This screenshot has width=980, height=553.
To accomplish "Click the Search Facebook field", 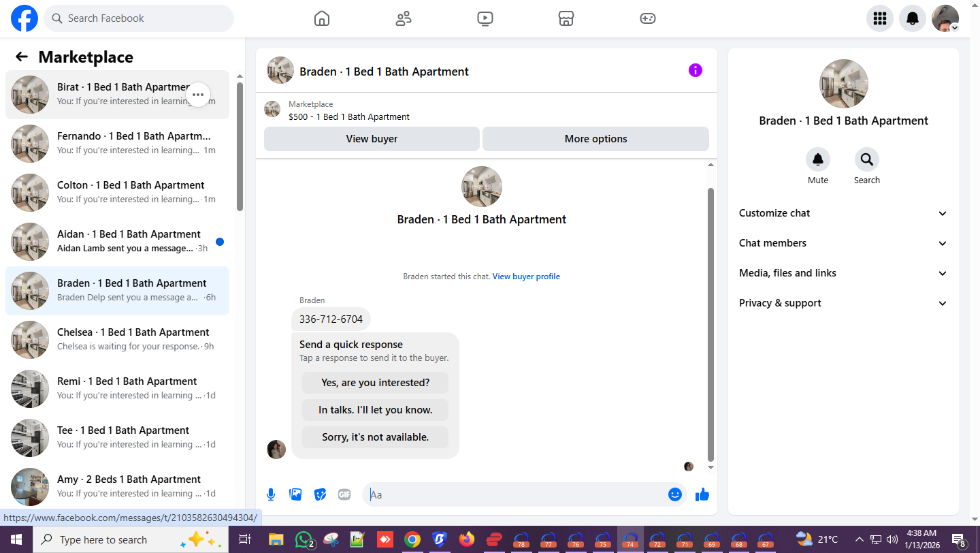I will pos(139,18).
